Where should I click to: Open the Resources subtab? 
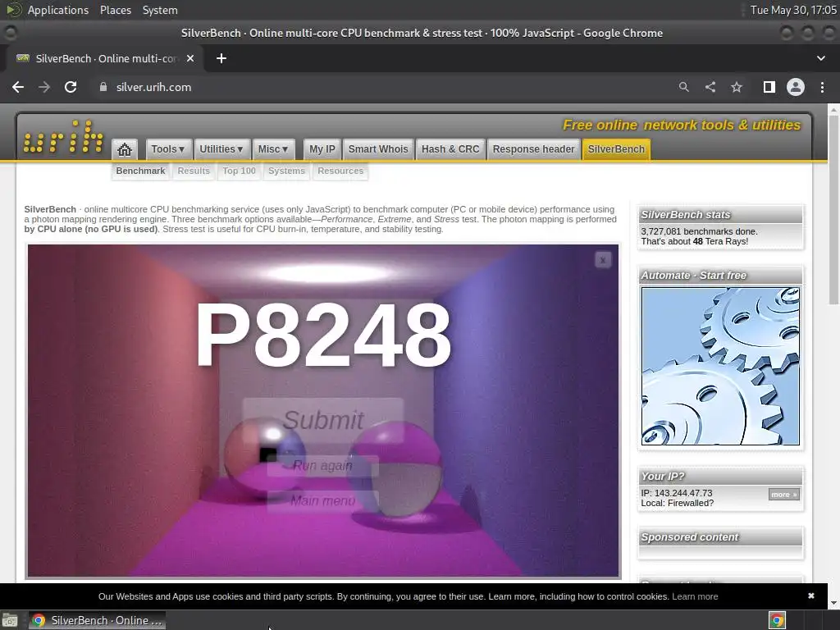tap(340, 171)
